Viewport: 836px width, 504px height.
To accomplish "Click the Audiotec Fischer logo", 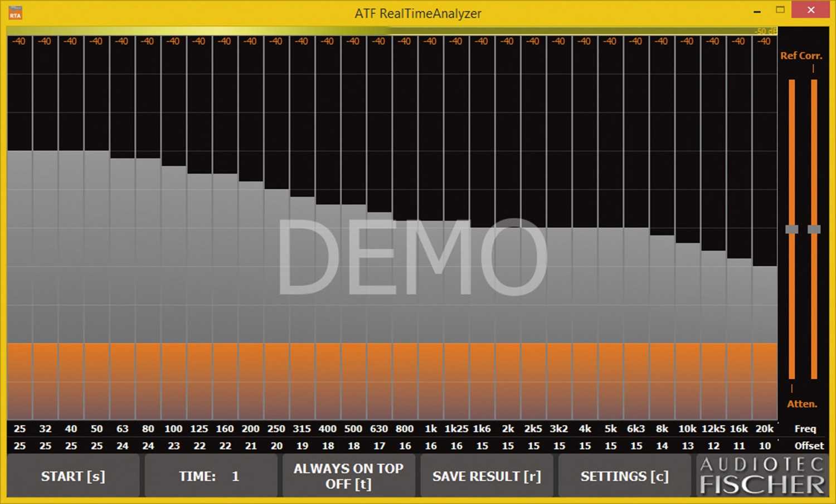I will (x=762, y=476).
